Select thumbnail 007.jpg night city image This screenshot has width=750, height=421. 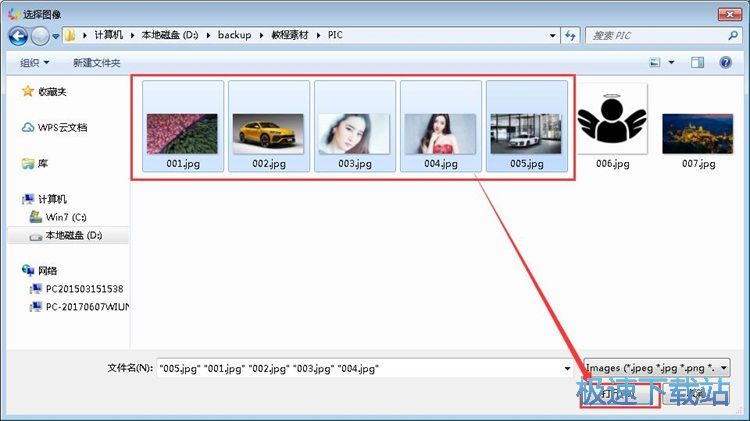coord(698,133)
